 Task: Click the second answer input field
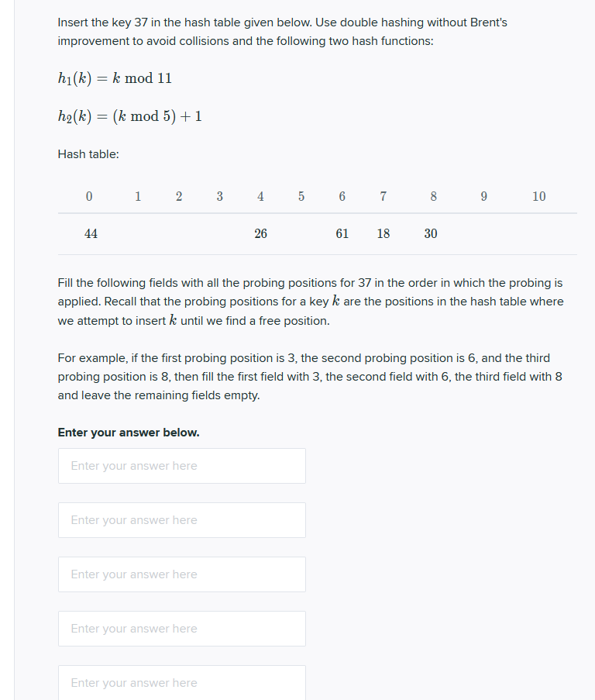coord(181,519)
